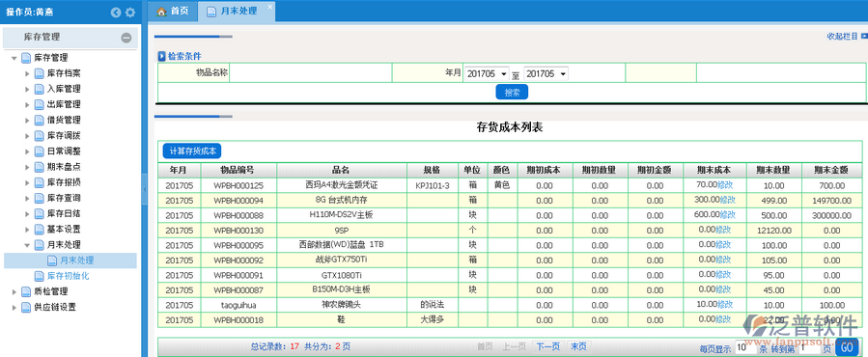Click the settings gear icon in sidebar header
The image size is (868, 357).
[x=130, y=13]
